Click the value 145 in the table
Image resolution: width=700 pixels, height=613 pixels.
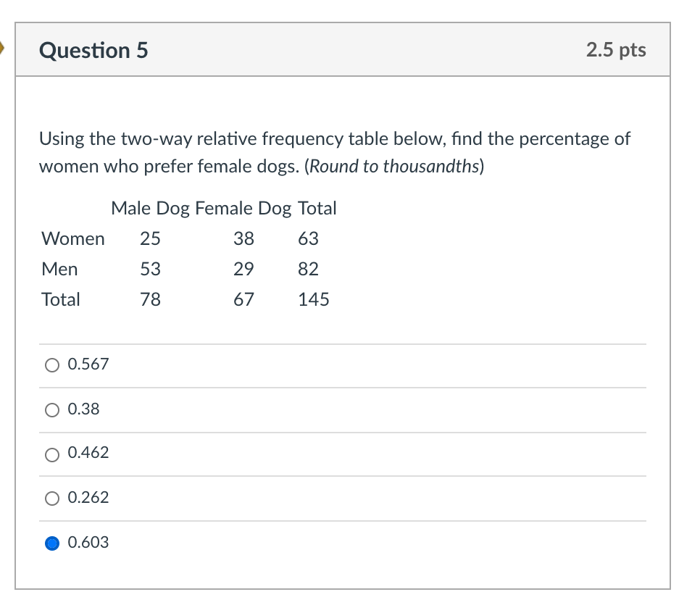coord(313,299)
